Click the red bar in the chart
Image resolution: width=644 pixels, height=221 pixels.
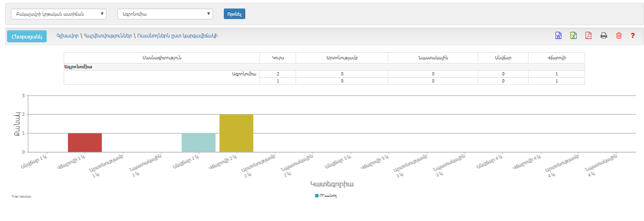(x=85, y=143)
